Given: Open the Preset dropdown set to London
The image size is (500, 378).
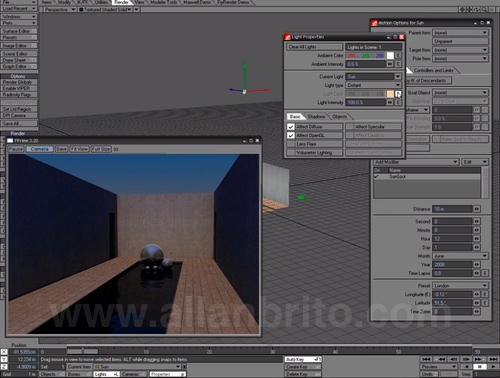Looking at the screenshot, I should (461, 286).
